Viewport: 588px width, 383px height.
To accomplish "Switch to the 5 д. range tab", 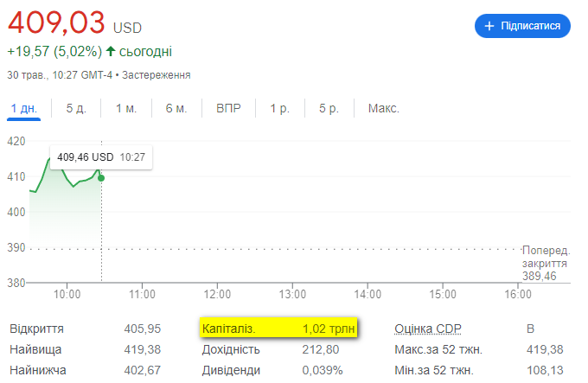I will click(x=76, y=108).
